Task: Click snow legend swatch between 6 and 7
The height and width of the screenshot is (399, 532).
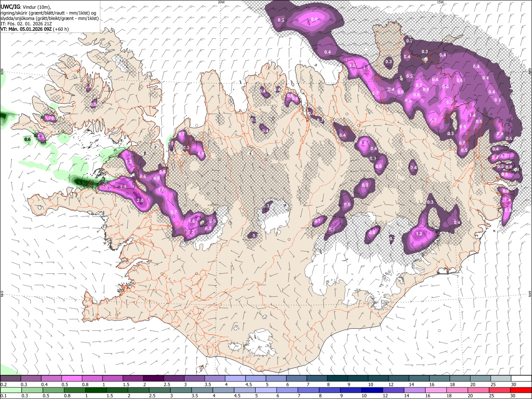Action: 296,378
